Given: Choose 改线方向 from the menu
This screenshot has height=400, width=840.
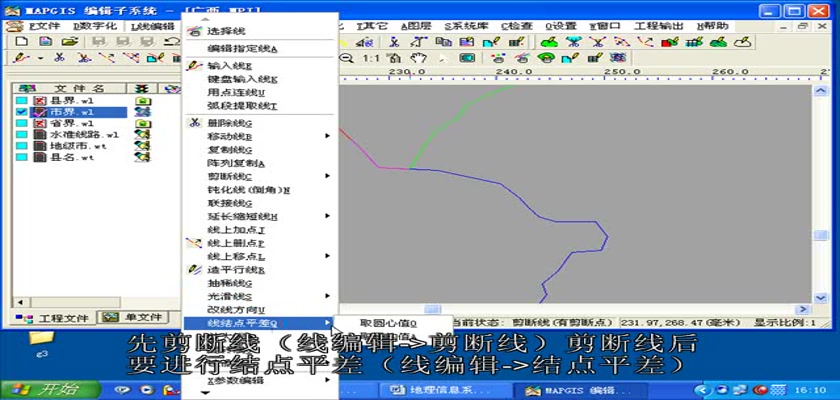Looking at the screenshot, I should (x=259, y=310).
